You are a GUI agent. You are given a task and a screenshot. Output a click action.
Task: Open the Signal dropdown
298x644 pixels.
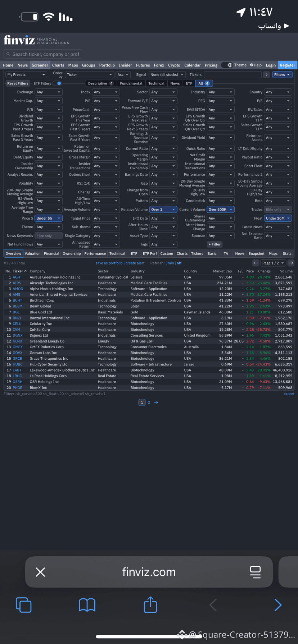[167, 75]
